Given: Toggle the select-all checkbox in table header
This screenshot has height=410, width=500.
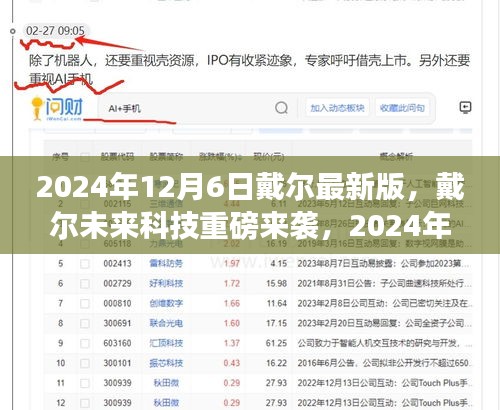Looking at the screenshot, I should (x=85, y=157).
